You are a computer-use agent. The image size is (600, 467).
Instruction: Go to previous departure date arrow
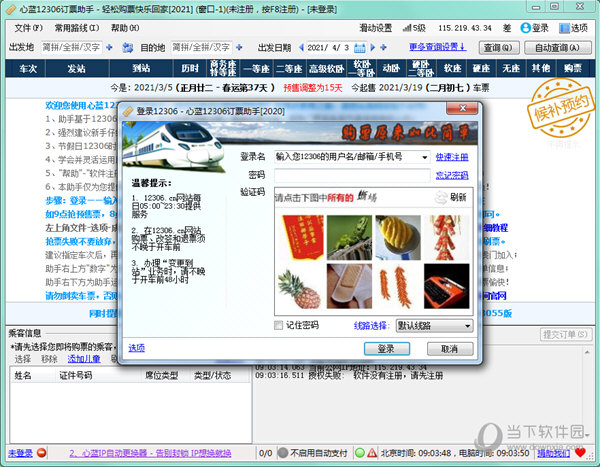[301, 47]
